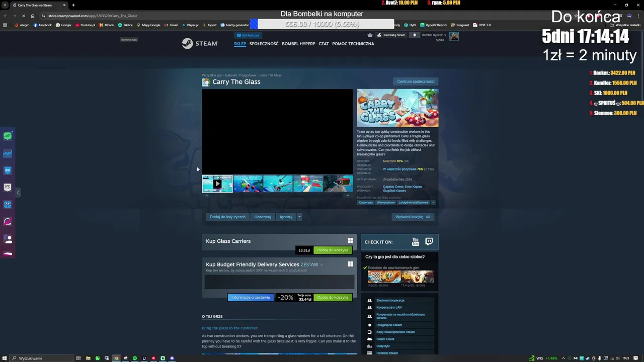
Task: Add Glass Carriers to cart
Action: [x=333, y=250]
